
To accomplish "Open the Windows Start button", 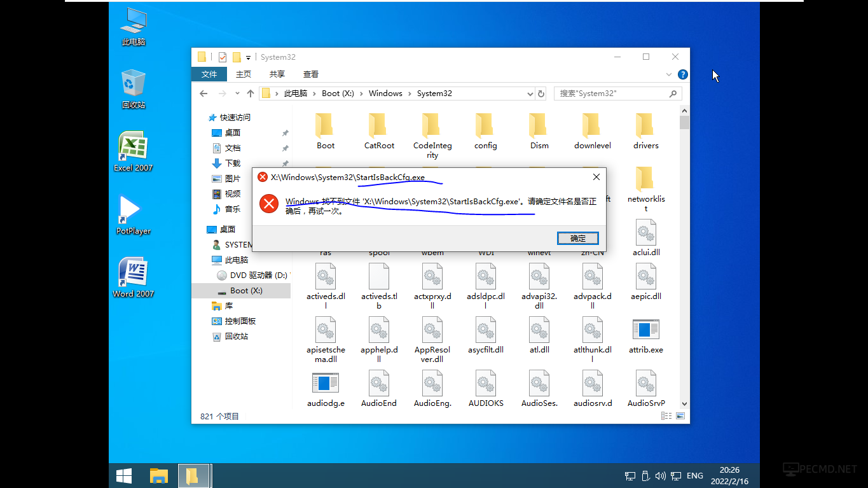I will (124, 475).
